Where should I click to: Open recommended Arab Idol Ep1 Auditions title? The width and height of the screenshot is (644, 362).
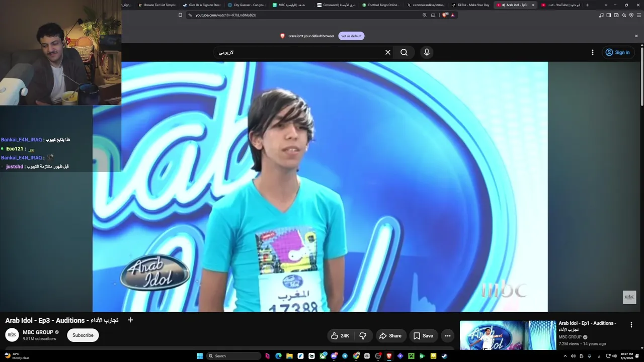587,326
